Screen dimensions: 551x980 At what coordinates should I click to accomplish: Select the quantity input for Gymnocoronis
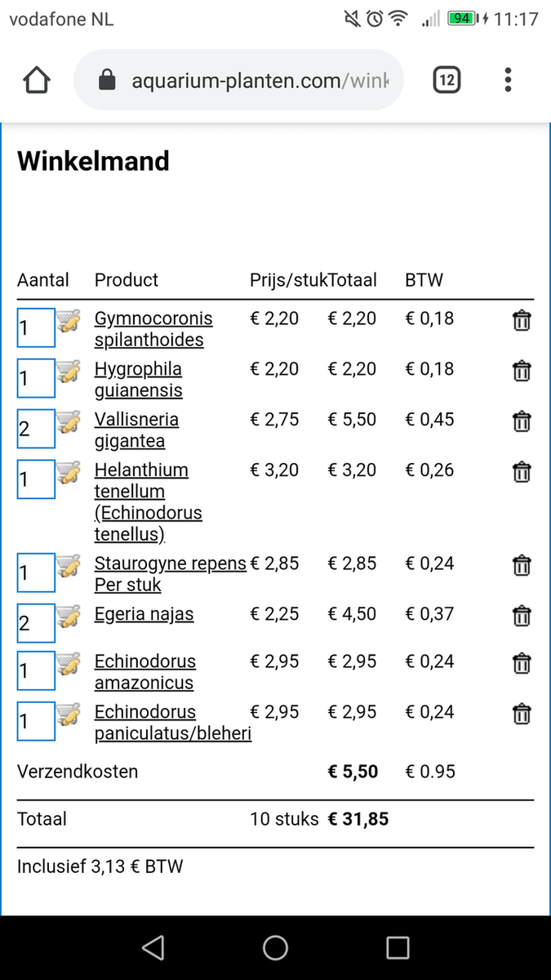[x=36, y=327]
